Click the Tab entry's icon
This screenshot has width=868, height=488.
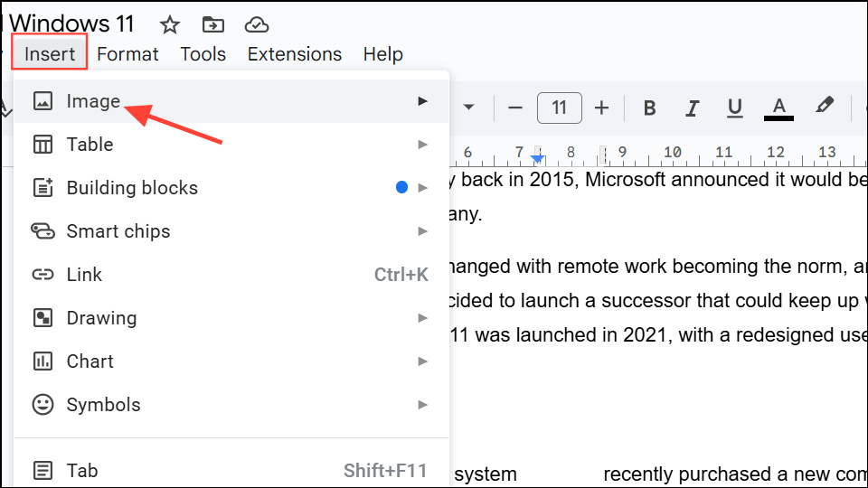[42, 470]
